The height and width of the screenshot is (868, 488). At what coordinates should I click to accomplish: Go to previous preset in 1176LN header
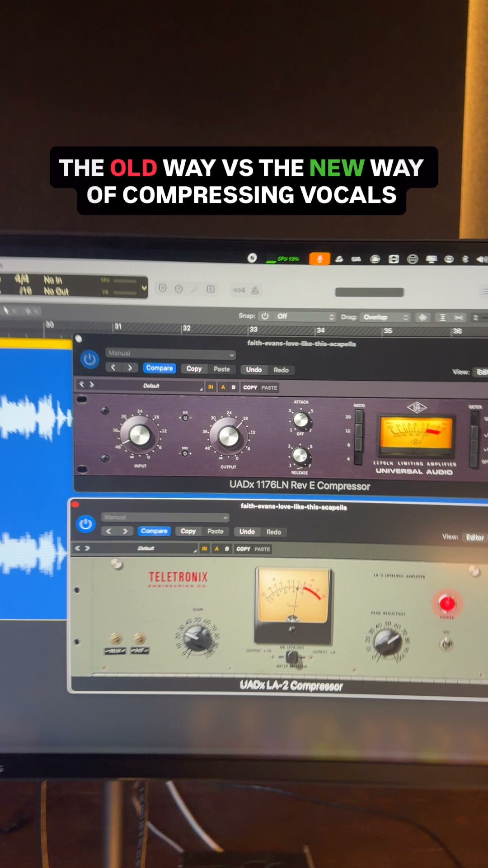coord(113,368)
